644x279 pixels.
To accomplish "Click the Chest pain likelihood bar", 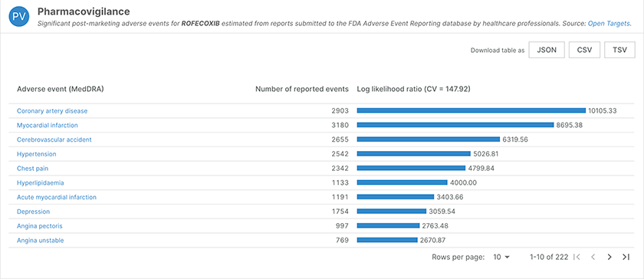I will pyautogui.click(x=411, y=168).
